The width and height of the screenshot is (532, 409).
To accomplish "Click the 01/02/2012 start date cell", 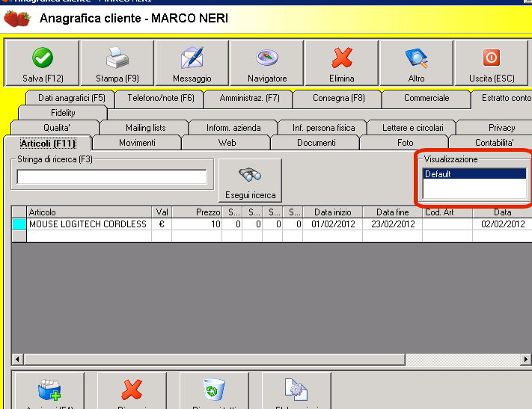I will [332, 224].
